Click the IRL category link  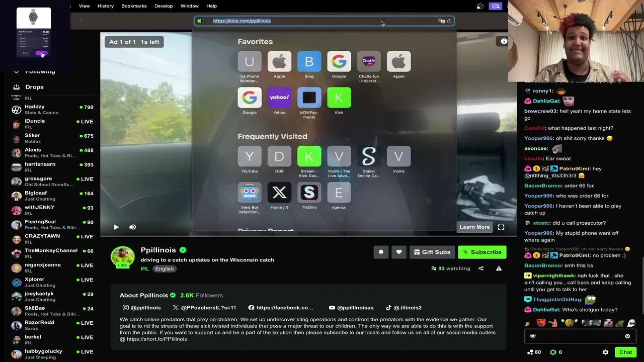145,269
